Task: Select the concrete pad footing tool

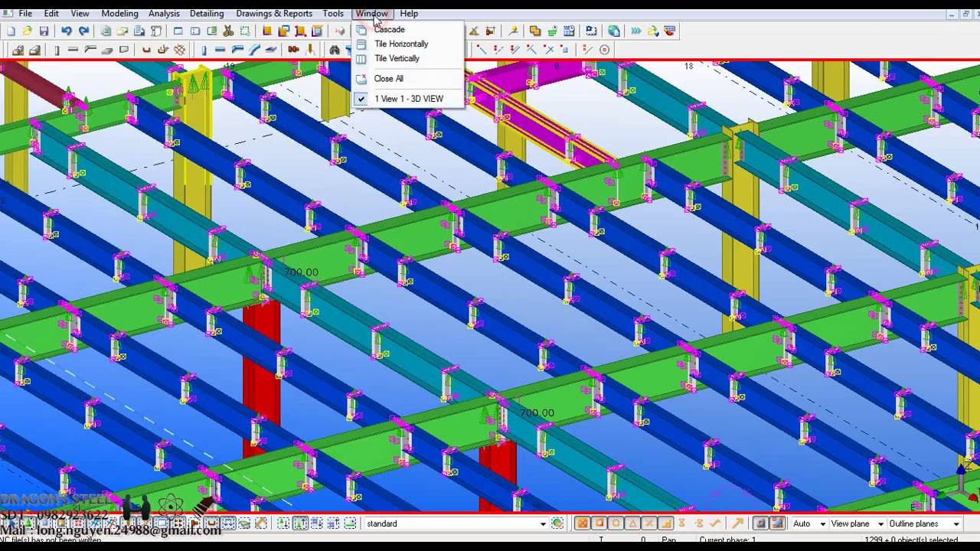Action: (18, 50)
